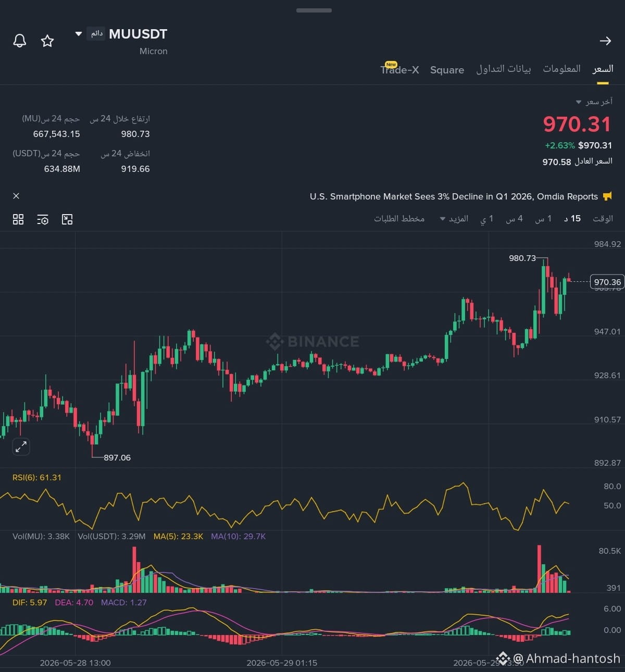
Task: Tap the 897.06 low marker on chart
Action: click(x=117, y=457)
